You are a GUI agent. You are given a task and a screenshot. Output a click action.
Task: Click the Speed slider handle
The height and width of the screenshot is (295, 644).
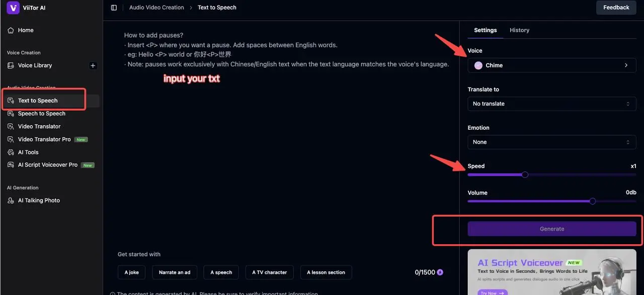(525, 175)
